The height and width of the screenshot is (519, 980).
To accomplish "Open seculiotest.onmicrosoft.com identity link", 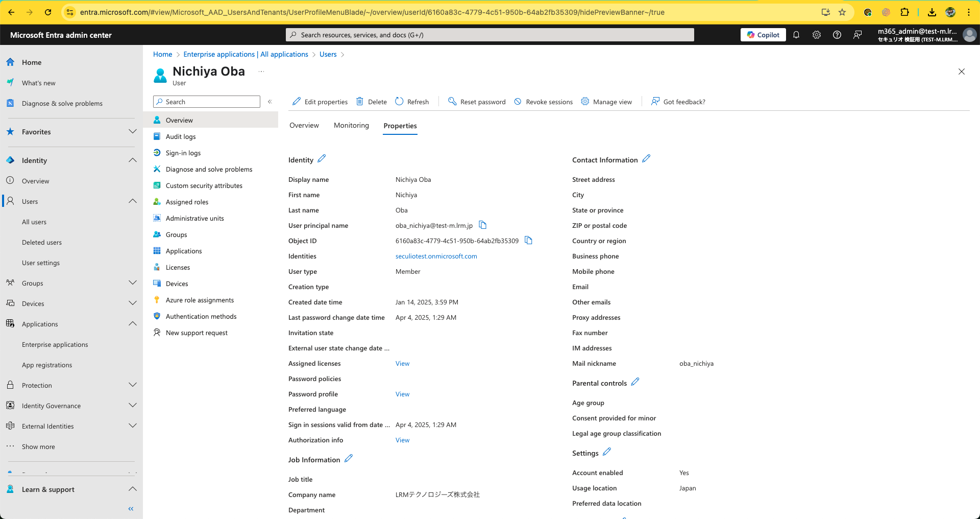I will click(436, 256).
